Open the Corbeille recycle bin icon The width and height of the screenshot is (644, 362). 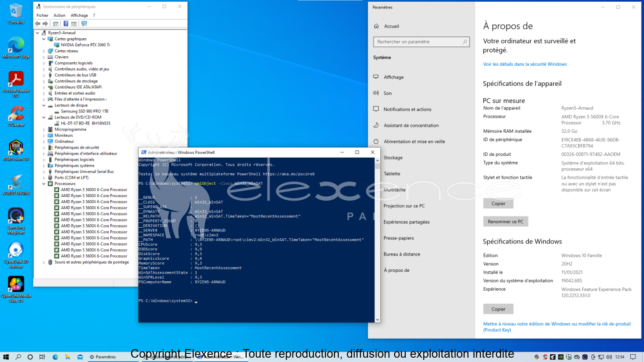point(16,13)
